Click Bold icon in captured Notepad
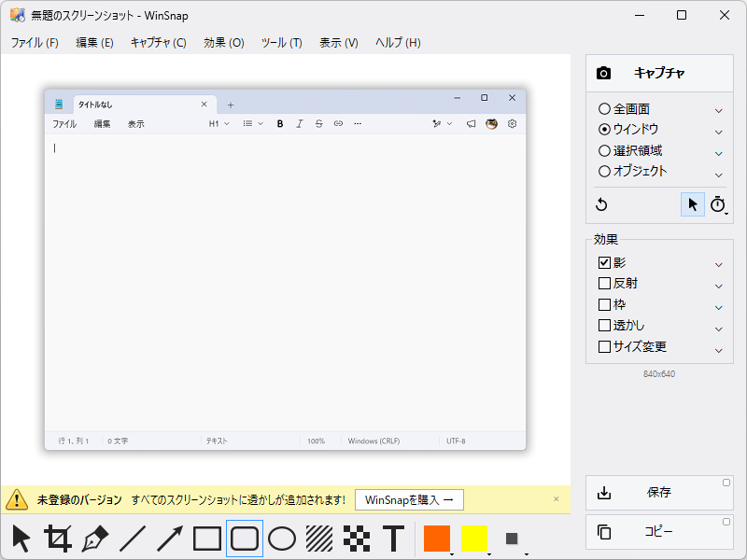The image size is (747, 560). [280, 124]
